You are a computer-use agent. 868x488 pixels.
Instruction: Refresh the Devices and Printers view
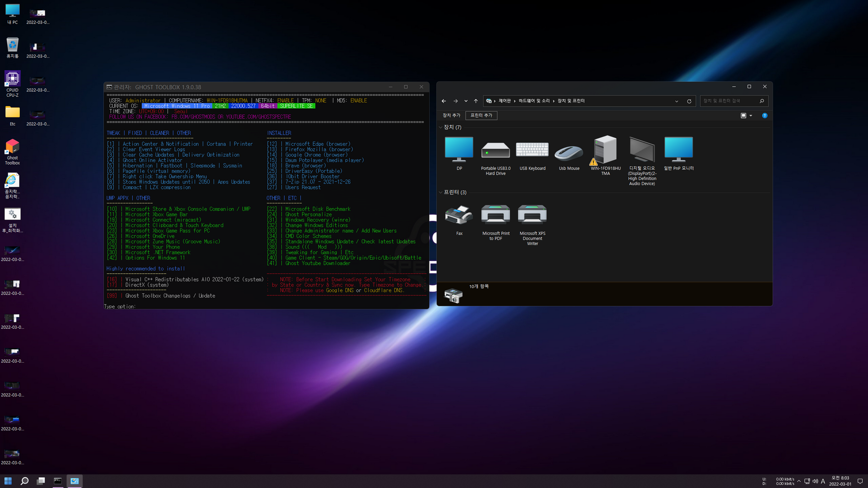[x=689, y=101]
